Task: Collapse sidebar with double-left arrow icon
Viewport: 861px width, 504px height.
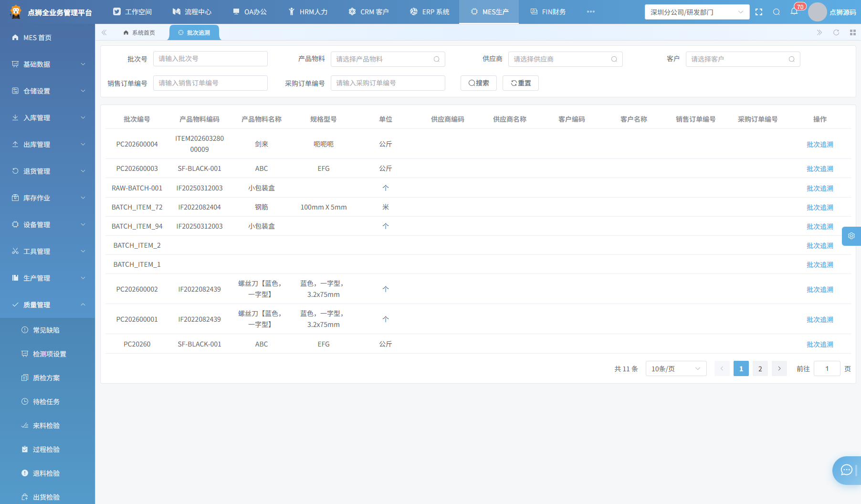Action: (x=104, y=32)
